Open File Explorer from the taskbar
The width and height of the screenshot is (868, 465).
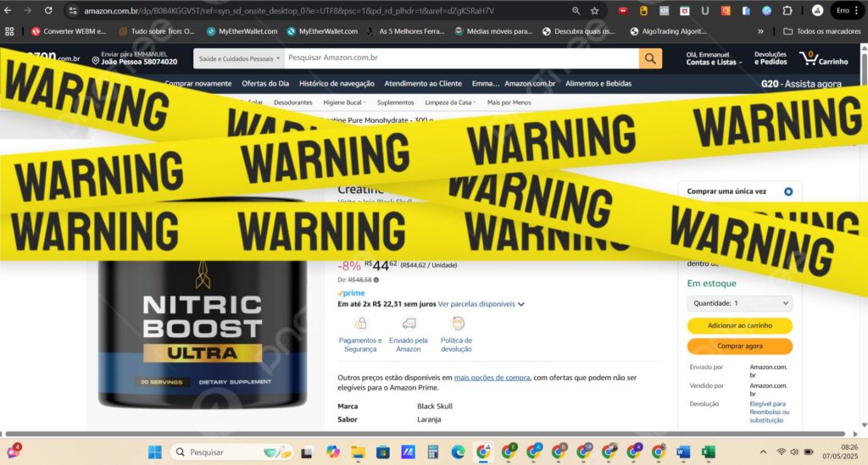coord(358,452)
